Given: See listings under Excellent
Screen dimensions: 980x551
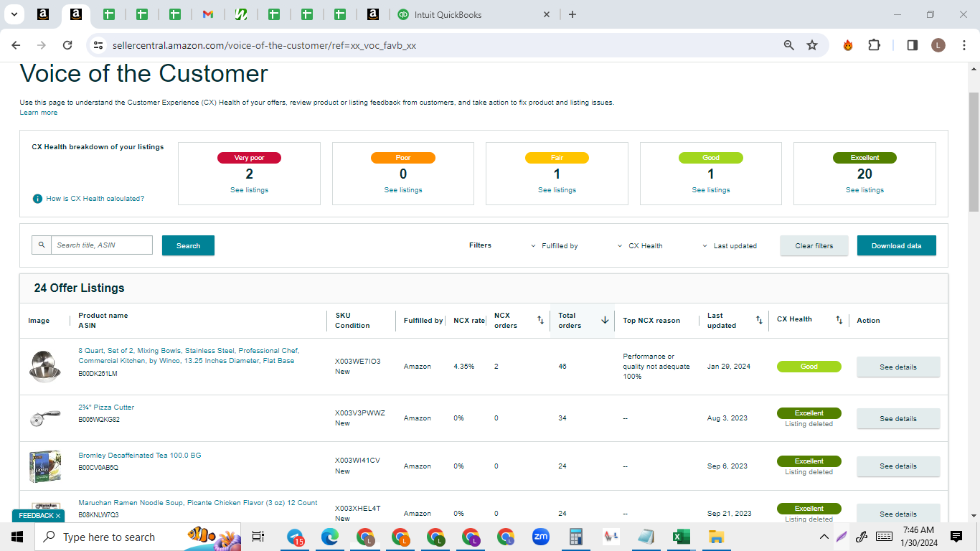Looking at the screenshot, I should click(864, 190).
